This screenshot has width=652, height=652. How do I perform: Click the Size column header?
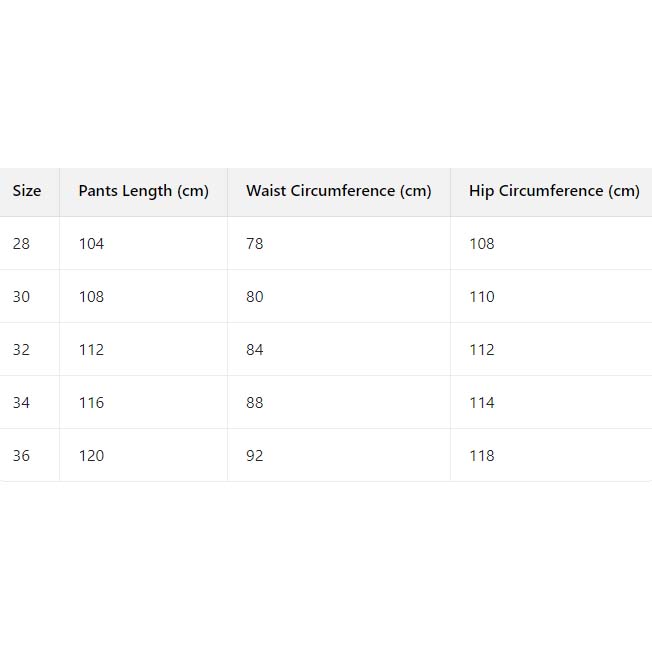pos(27,191)
